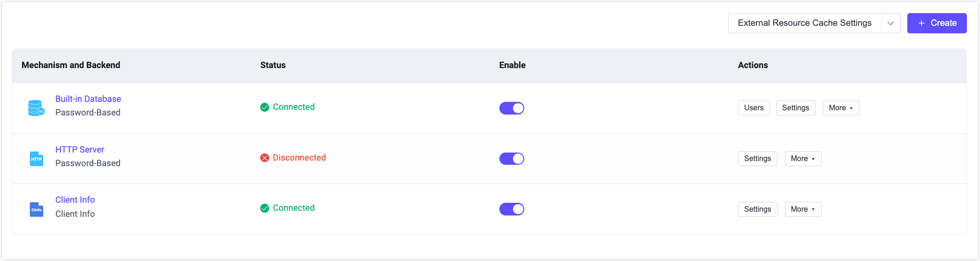
Task: Click External Resource Cache Settings button
Action: [x=804, y=23]
